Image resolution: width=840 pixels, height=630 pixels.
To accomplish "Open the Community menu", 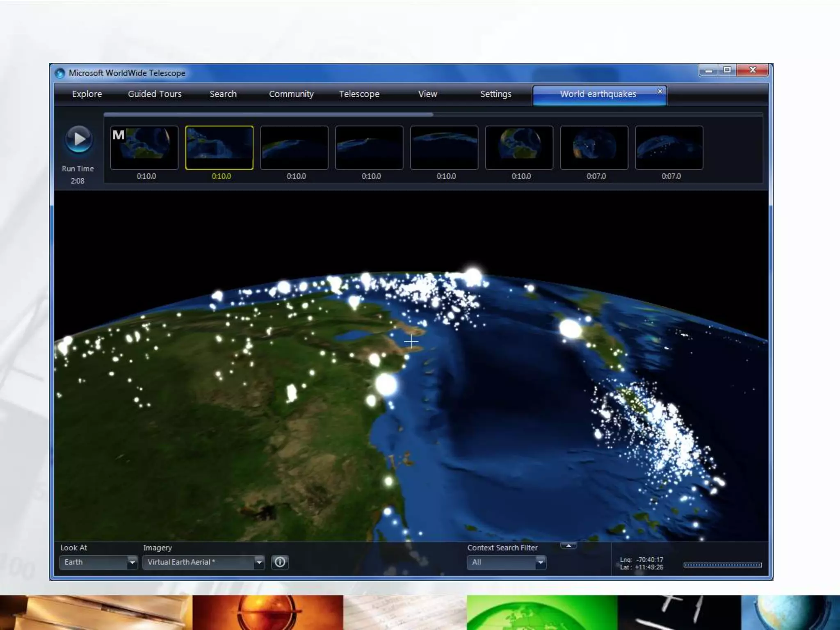I will pyautogui.click(x=291, y=94).
